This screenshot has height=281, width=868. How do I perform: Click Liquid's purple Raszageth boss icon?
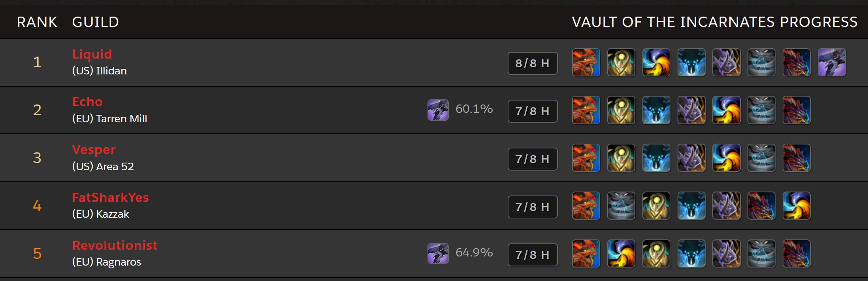832,63
